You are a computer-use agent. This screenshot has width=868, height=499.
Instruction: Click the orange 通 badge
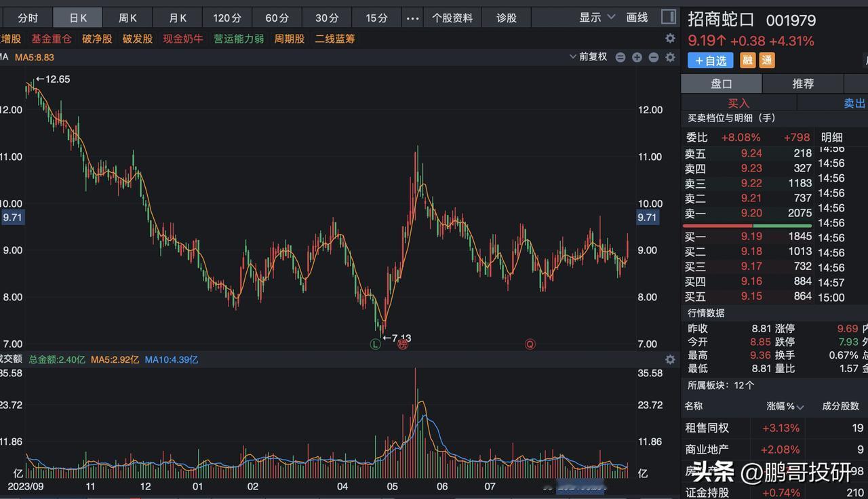coord(766,60)
